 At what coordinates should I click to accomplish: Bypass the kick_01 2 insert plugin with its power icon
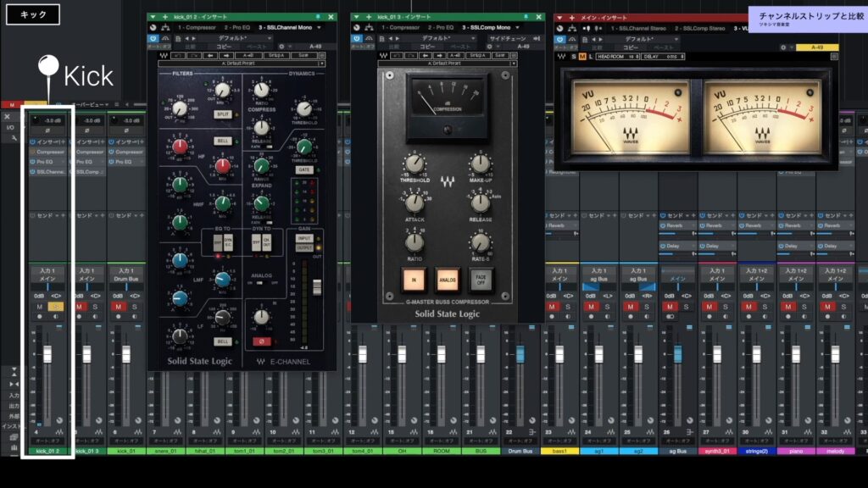click(153, 38)
